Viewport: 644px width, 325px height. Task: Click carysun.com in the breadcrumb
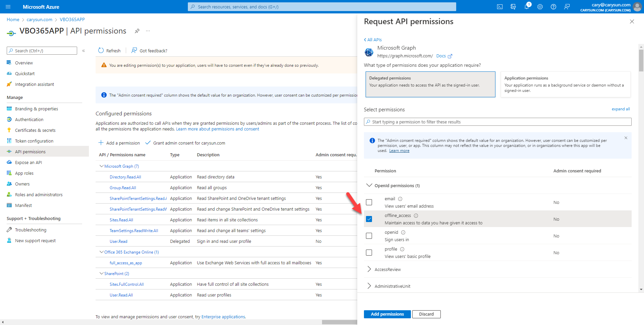(x=39, y=19)
